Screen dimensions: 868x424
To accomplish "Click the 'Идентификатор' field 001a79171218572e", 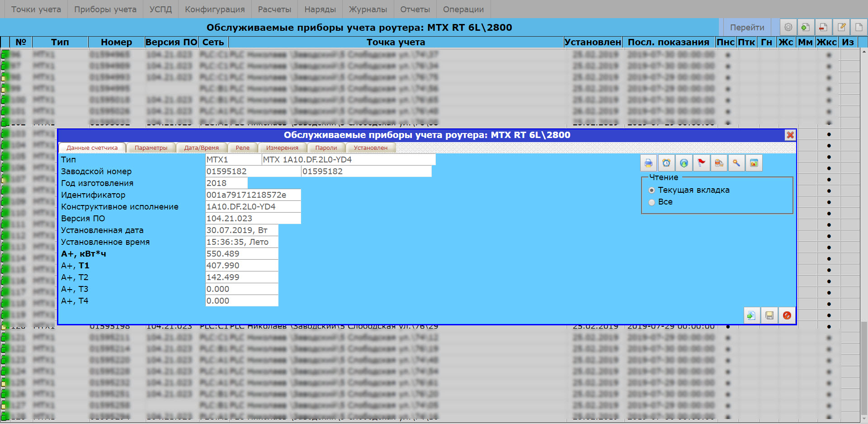I will (x=253, y=195).
